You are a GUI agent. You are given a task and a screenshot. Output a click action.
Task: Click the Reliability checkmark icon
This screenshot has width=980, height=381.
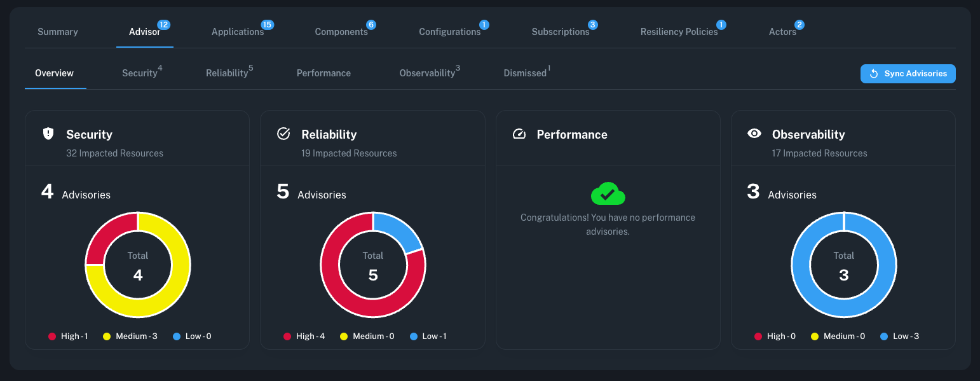(283, 134)
